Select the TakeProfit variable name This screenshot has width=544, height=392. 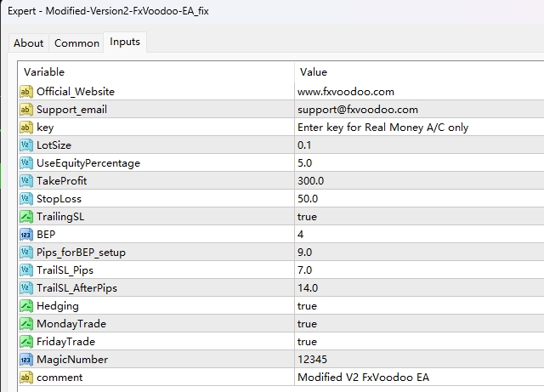(62, 181)
